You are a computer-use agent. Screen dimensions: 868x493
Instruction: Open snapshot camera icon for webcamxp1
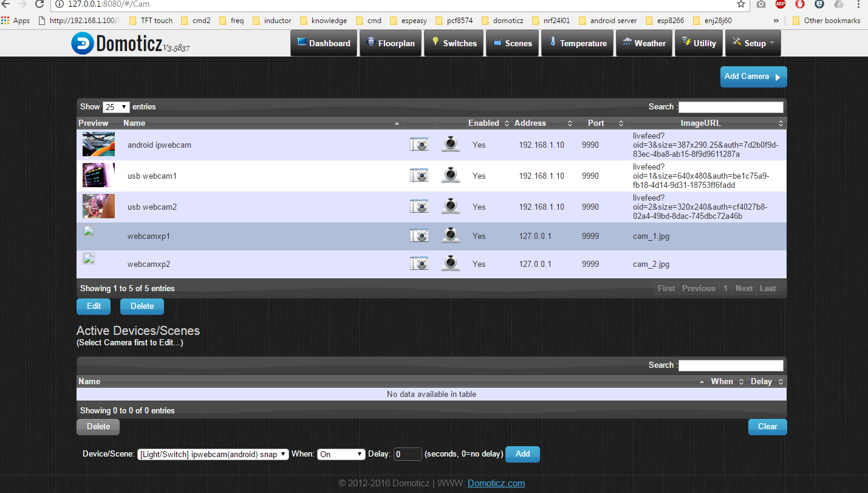click(419, 236)
